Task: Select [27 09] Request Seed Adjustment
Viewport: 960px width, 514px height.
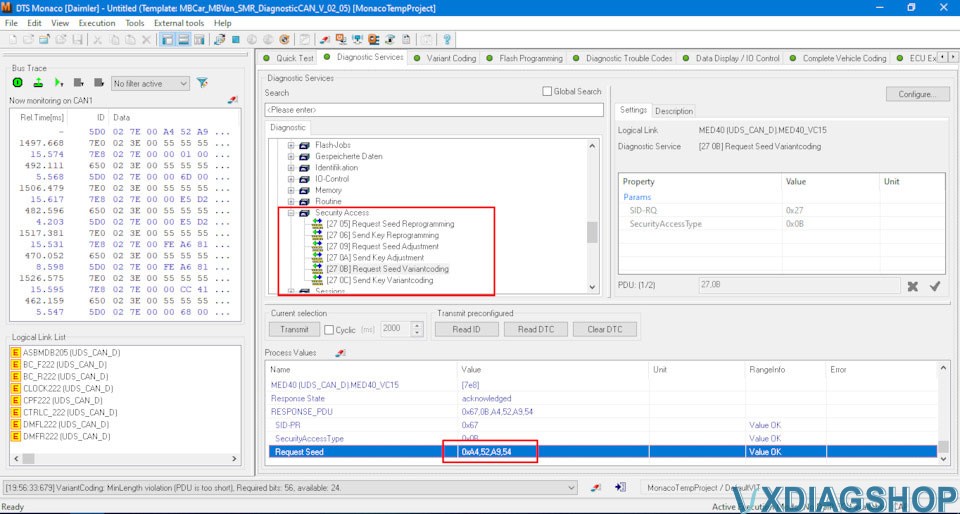Action: click(382, 247)
